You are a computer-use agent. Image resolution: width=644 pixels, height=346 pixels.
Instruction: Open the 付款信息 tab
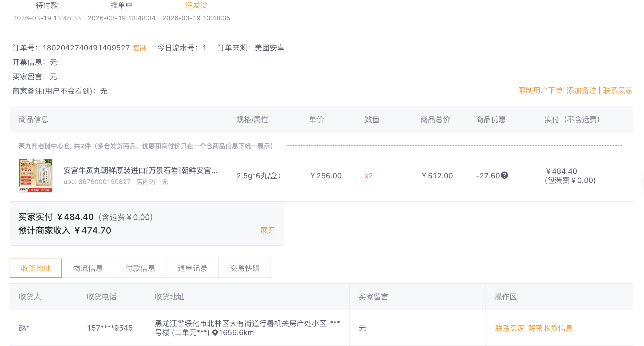[x=140, y=268]
